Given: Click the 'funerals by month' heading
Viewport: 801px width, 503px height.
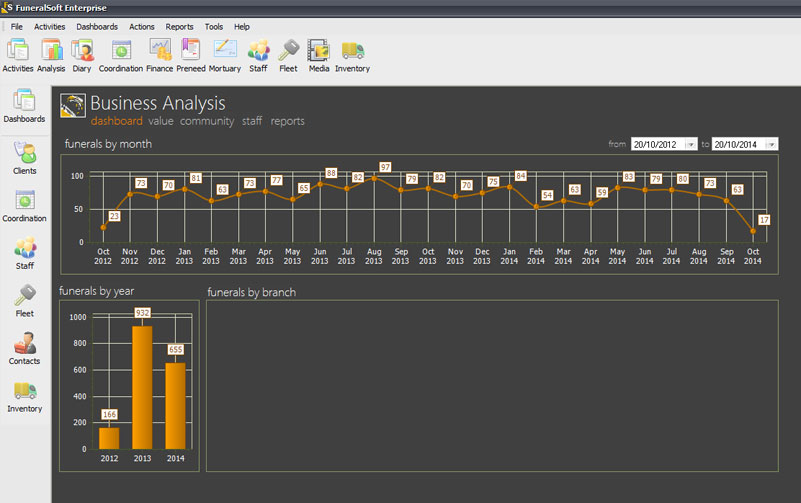Looking at the screenshot, I should click(108, 144).
